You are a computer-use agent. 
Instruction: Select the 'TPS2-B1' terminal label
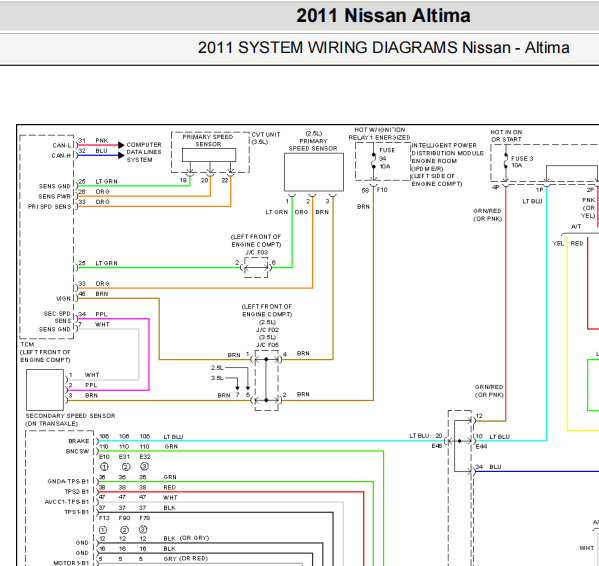pos(76,492)
